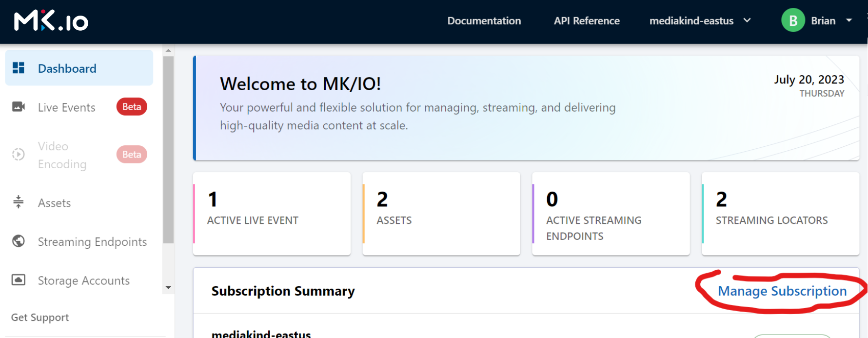The width and height of the screenshot is (868, 338).
Task: Click the Brian username label
Action: (x=823, y=21)
